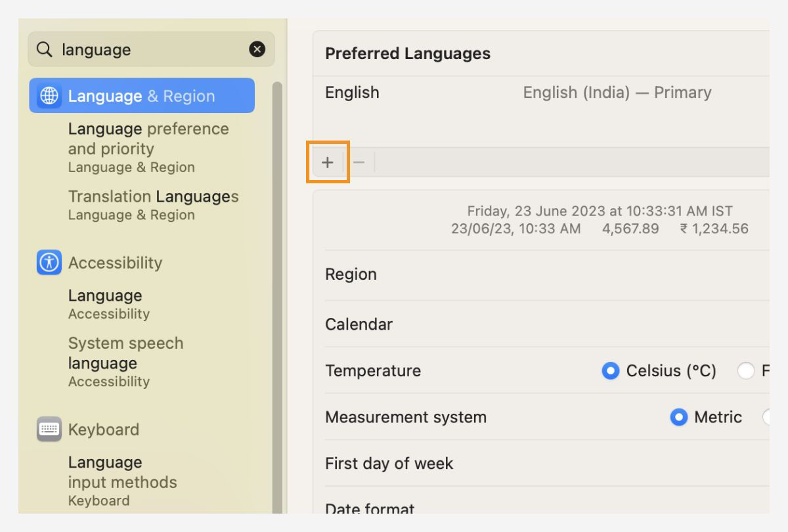Open the Calendar dropdown
Screen dimensions: 788x532
pos(359,324)
